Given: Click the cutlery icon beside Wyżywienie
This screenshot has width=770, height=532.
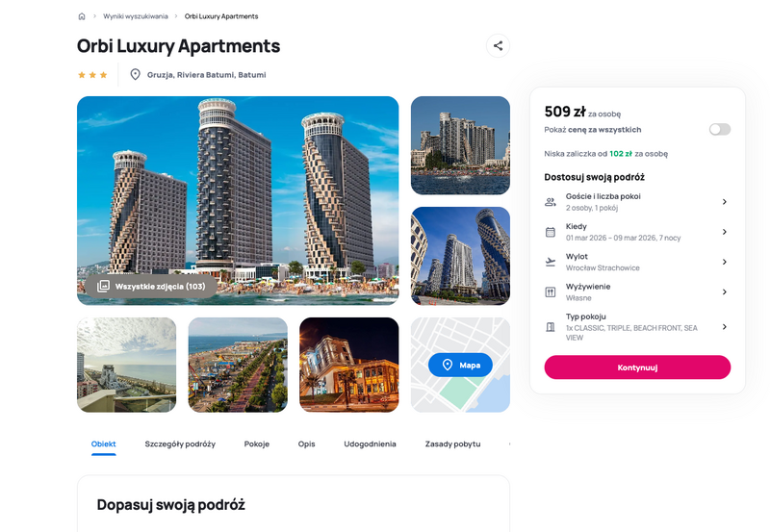Looking at the screenshot, I should (551, 292).
